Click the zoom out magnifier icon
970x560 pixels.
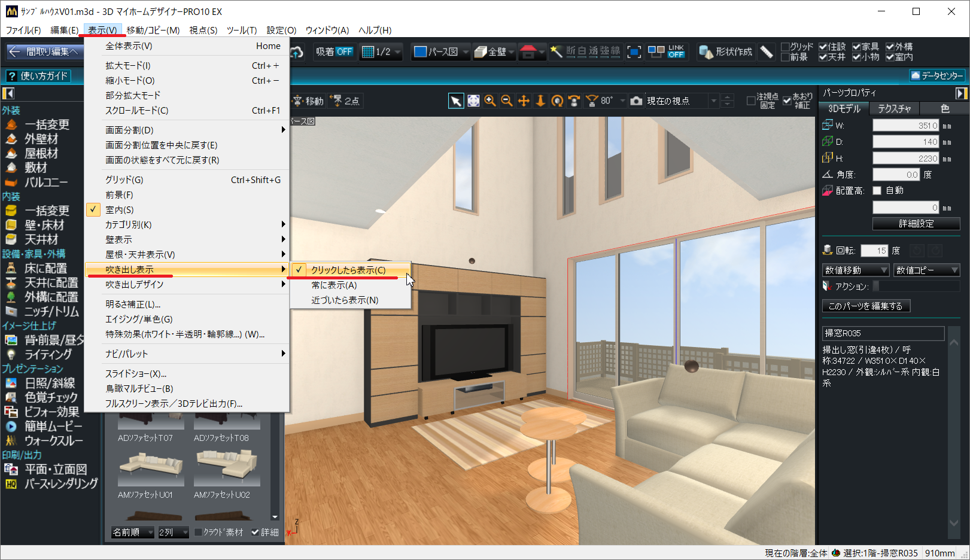coord(507,101)
